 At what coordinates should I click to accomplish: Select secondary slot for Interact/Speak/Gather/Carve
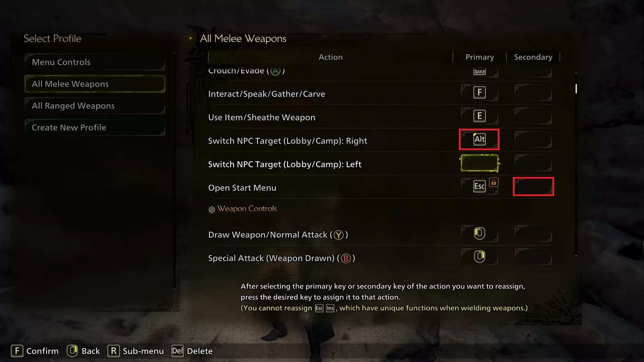(x=533, y=93)
